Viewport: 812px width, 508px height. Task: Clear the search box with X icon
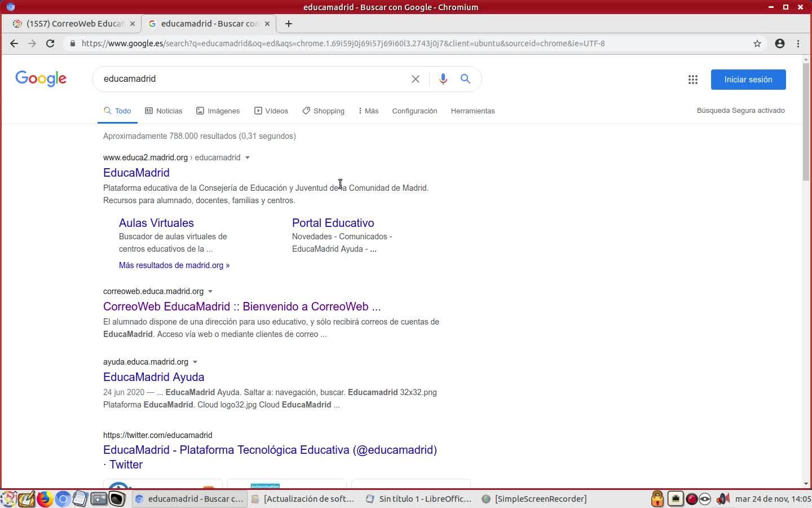[x=416, y=79]
